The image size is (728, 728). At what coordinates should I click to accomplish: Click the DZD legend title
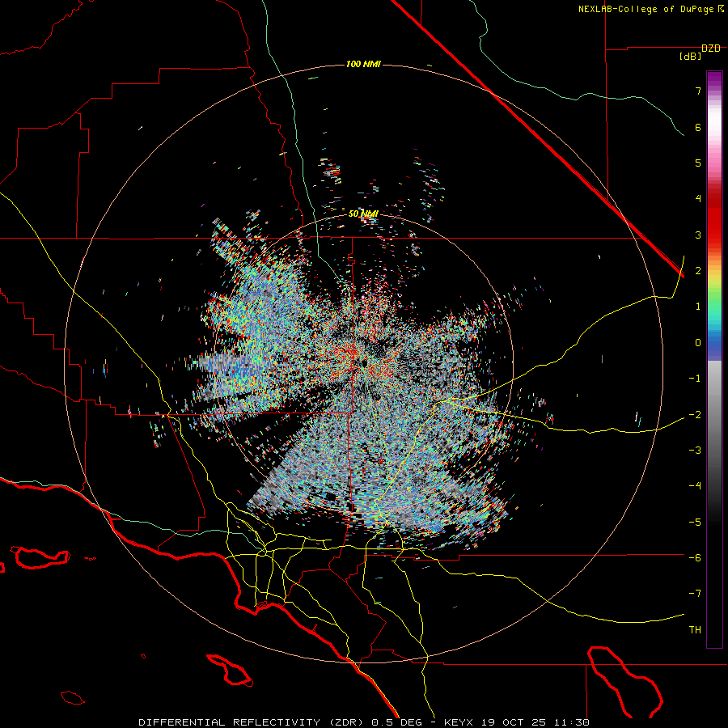pyautogui.click(x=711, y=49)
